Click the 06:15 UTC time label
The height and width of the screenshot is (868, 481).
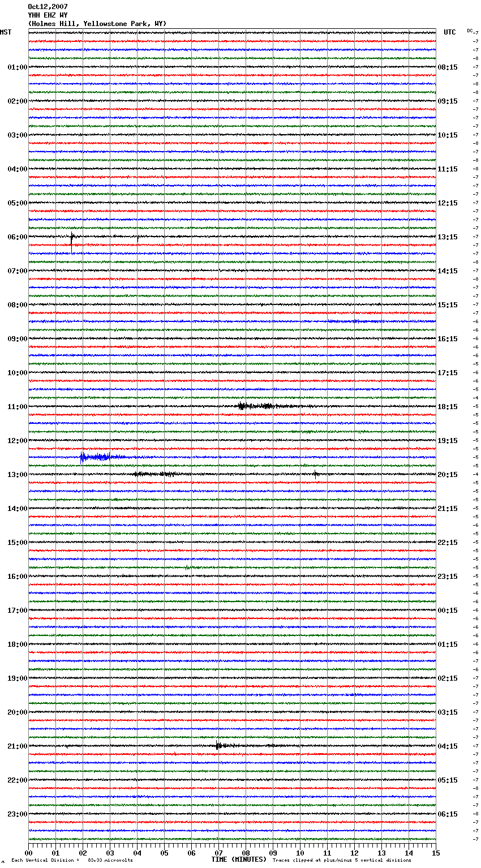448,814
